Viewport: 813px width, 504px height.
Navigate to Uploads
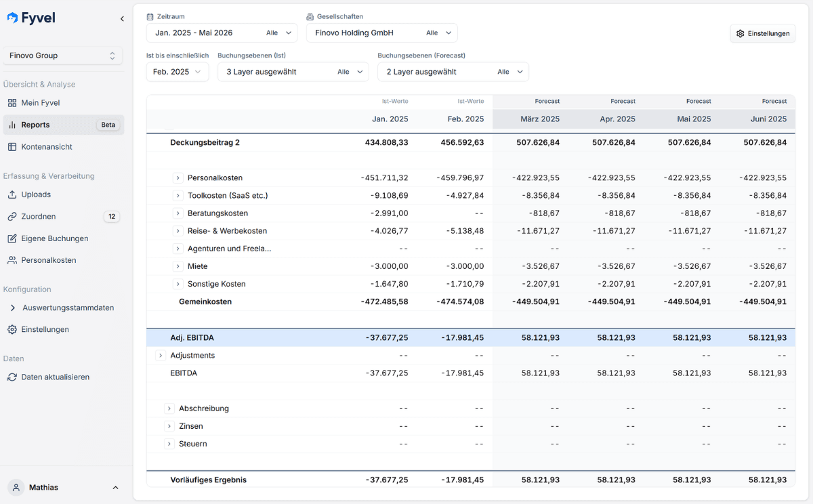(x=63, y=194)
